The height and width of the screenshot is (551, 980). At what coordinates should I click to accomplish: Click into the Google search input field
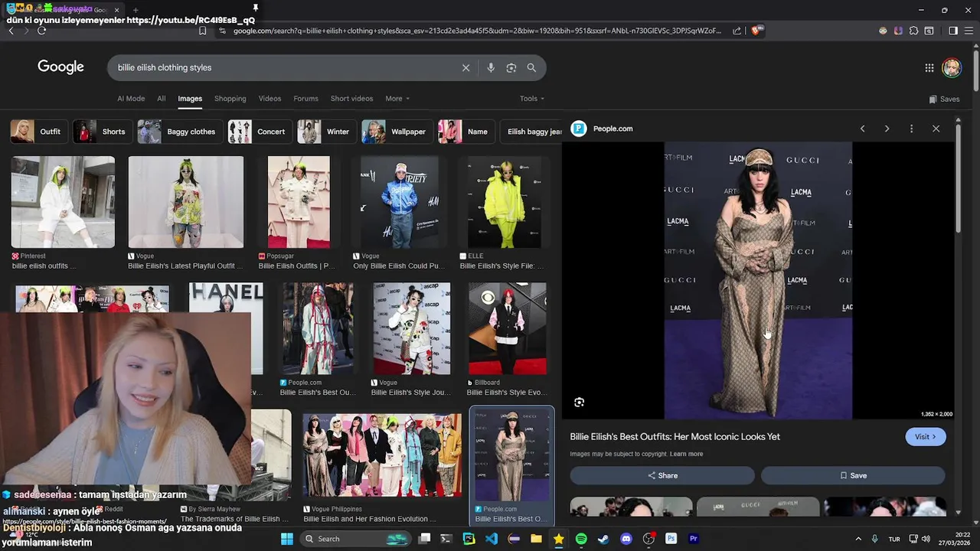283,67
